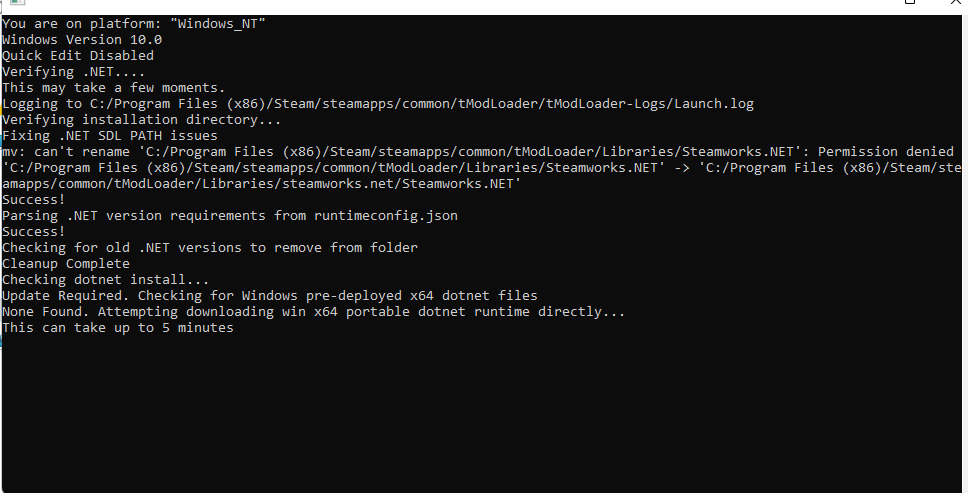The height and width of the screenshot is (493, 968).
Task: Click the first 'Success!' message
Action: 34,199
